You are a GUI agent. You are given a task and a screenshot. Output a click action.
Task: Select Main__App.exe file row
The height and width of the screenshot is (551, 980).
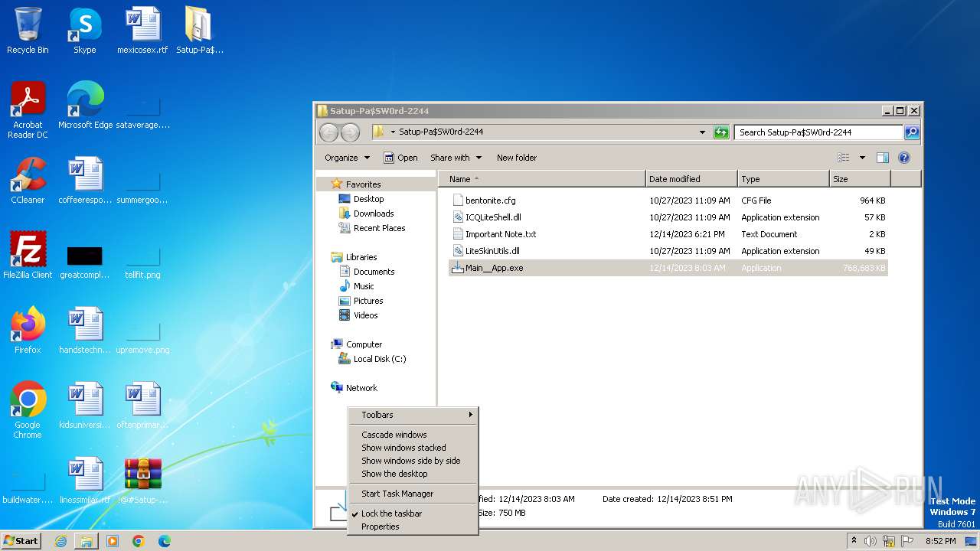click(x=668, y=268)
